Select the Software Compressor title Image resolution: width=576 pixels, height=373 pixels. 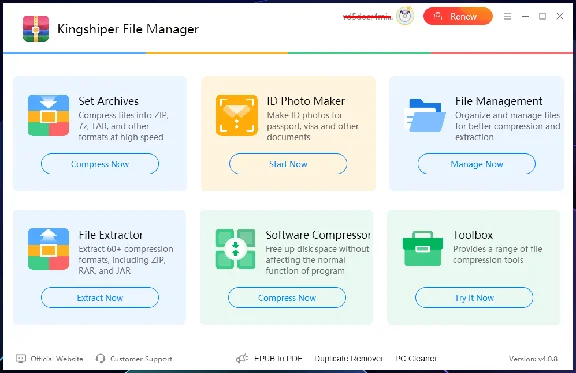[318, 235]
